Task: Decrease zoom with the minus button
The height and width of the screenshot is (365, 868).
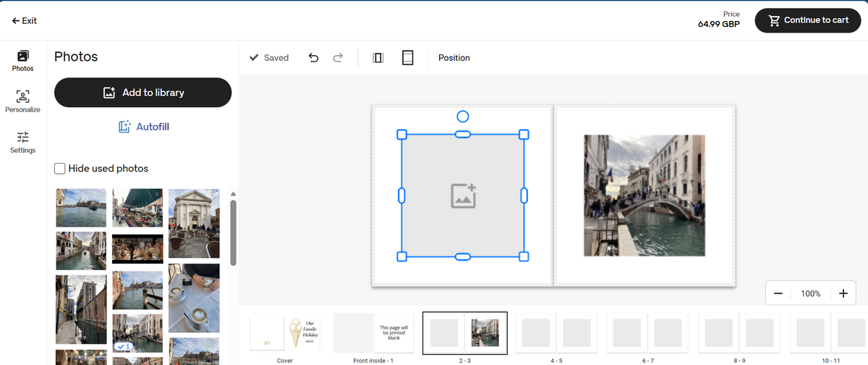Action: click(x=778, y=293)
